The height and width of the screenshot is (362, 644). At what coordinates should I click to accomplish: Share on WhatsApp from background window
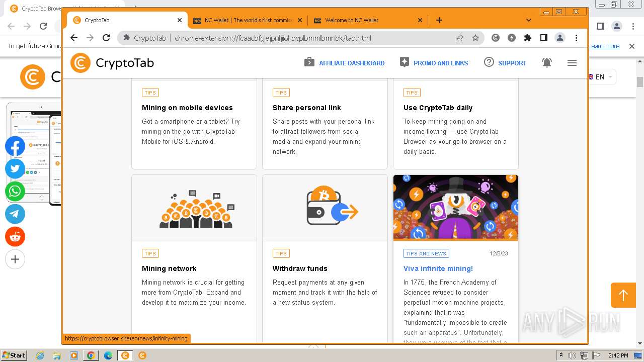click(x=15, y=192)
